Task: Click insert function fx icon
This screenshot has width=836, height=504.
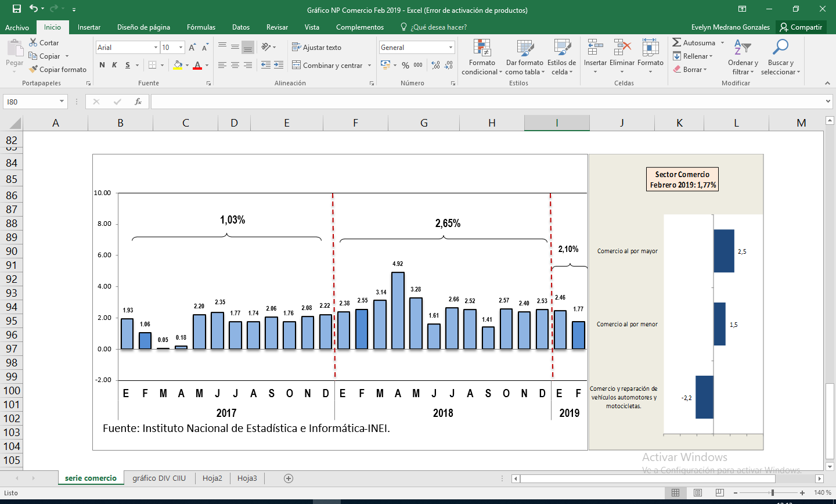Action: 138,102
